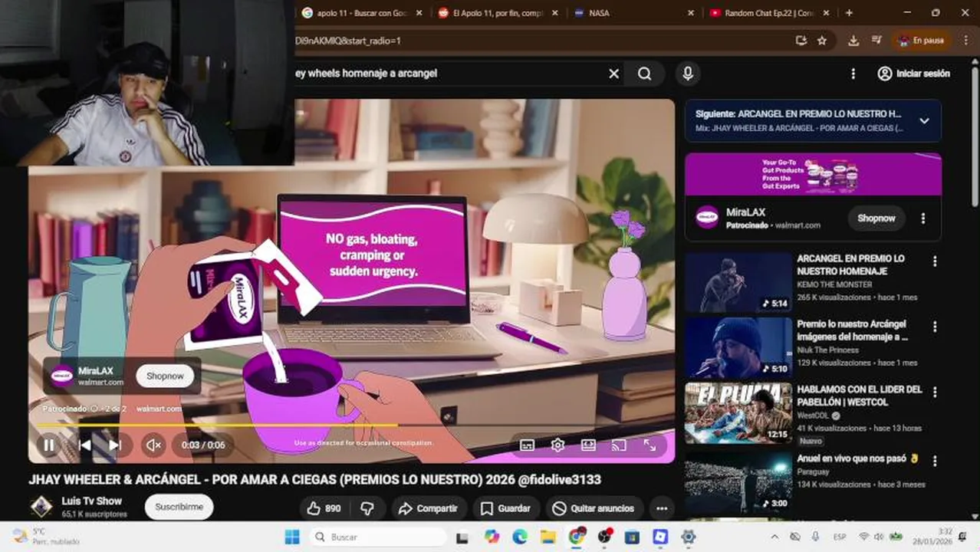Viewport: 980px width, 552px height.
Task: Click taskbar Buscar search box
Action: [x=379, y=537]
